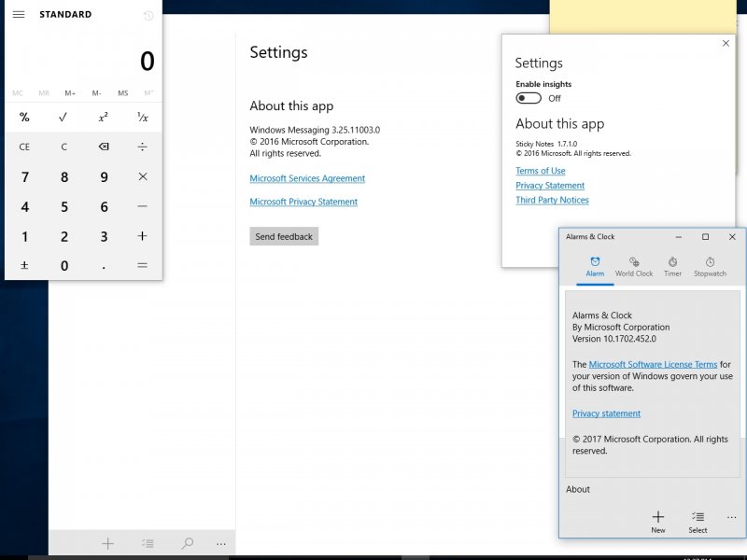Open Microsoft Software License Terms link
This screenshot has height=560, width=747.
point(653,364)
